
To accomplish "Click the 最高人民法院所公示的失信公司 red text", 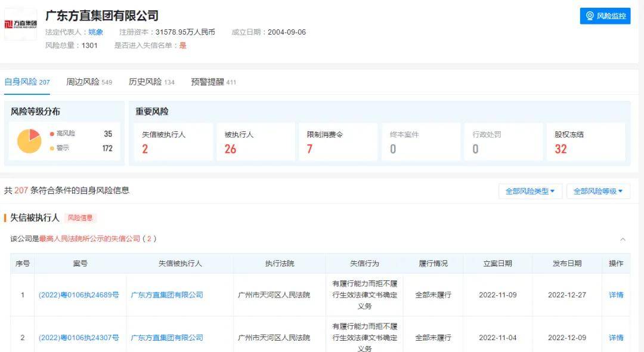I will click(89, 239).
